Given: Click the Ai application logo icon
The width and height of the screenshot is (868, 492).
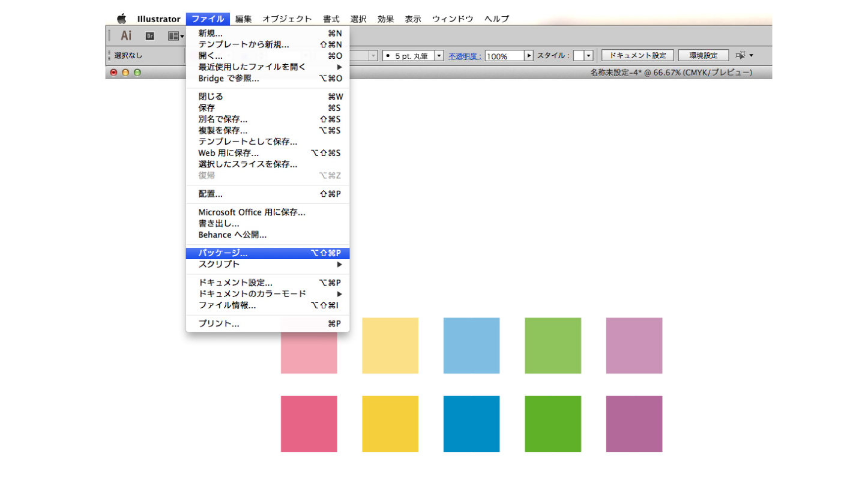Looking at the screenshot, I should [x=126, y=35].
